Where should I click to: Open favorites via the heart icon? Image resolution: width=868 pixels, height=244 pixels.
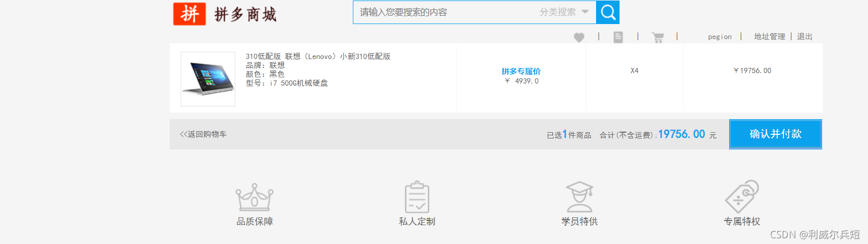579,37
